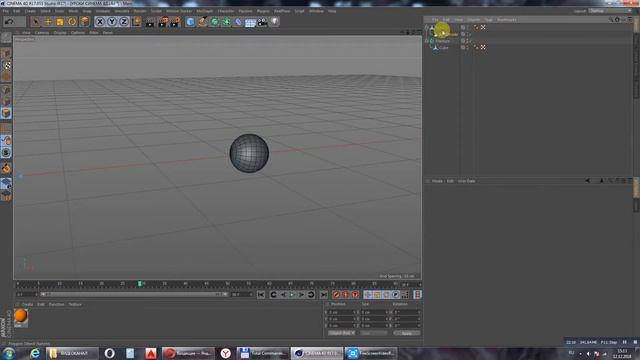This screenshot has height=360, width=640.
Task: Select the Fracture object in Object Manager
Action: pos(442,41)
